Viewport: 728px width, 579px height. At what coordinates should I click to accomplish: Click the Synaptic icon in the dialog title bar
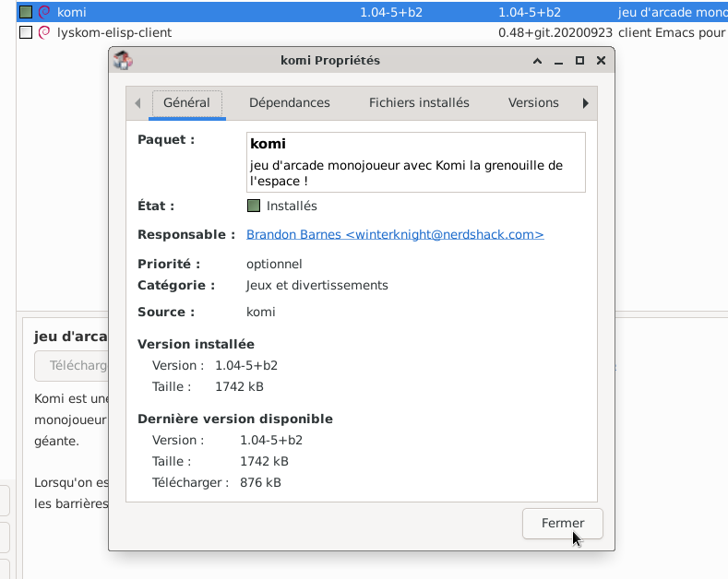coord(123,60)
